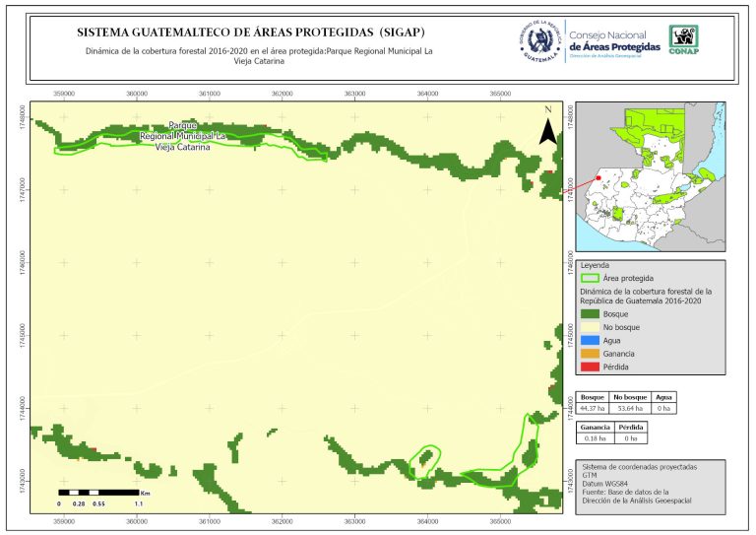Image resolution: width=756 pixels, height=535 pixels.
Task: Click the Consejo Nacional de Áreas Protegidas text
Action: [x=614, y=41]
